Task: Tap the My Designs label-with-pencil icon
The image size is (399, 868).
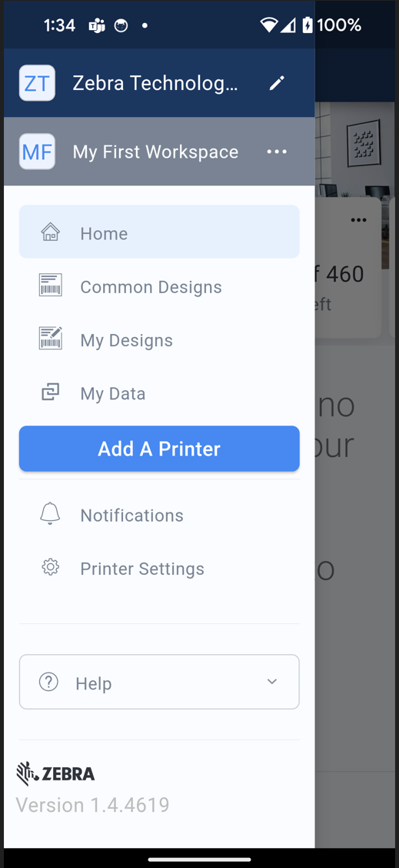Action: [x=51, y=339]
